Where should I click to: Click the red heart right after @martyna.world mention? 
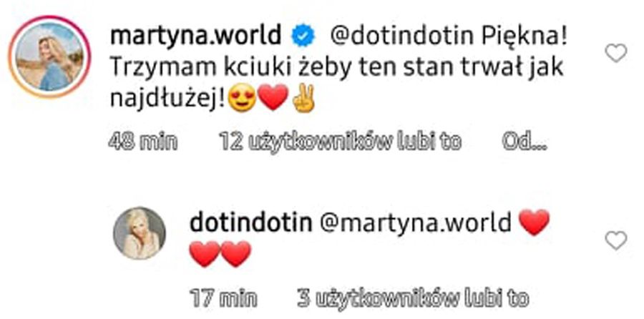coord(534,222)
